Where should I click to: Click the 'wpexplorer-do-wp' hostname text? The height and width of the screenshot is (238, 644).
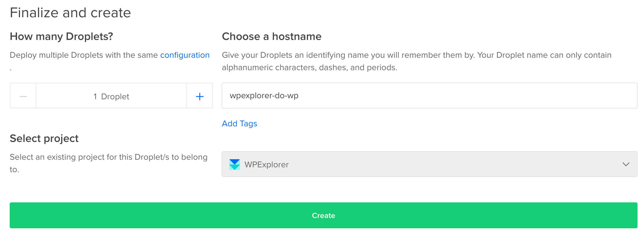(x=264, y=96)
